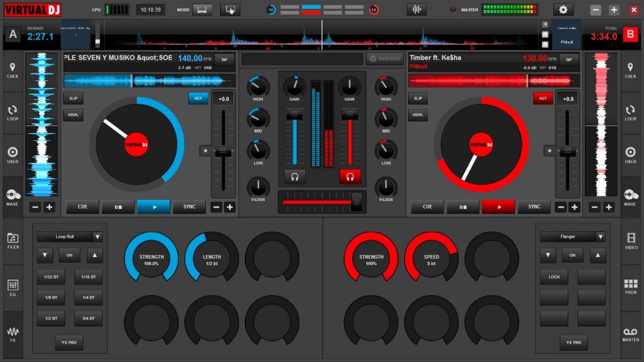Pause the left deck
This screenshot has width=644, height=362.
[x=118, y=207]
